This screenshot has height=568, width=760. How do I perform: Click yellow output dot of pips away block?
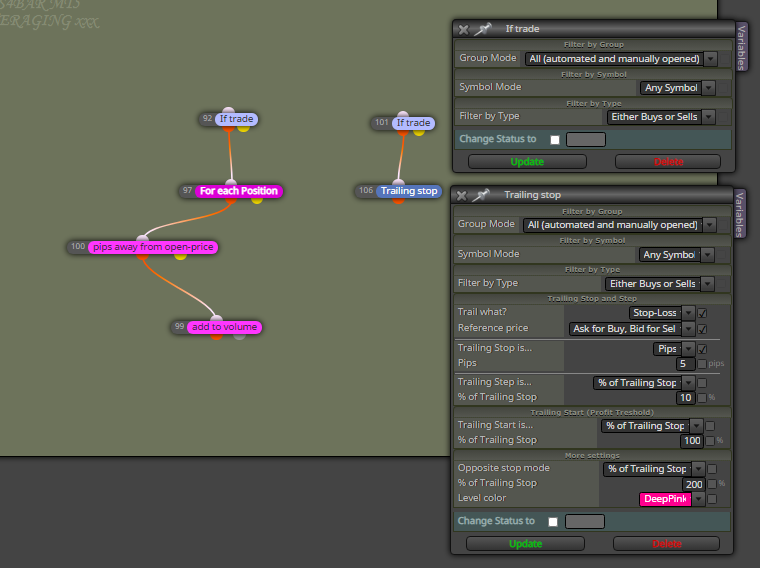click(x=180, y=256)
